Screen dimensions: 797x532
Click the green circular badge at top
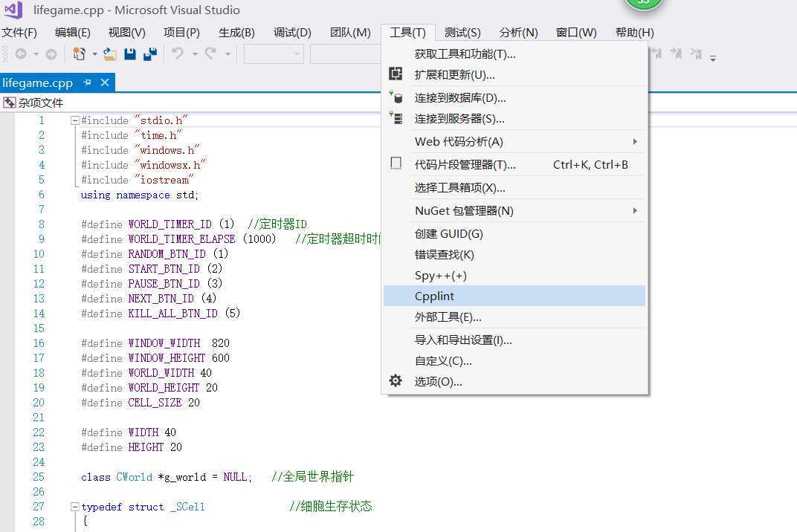[x=644, y=3]
